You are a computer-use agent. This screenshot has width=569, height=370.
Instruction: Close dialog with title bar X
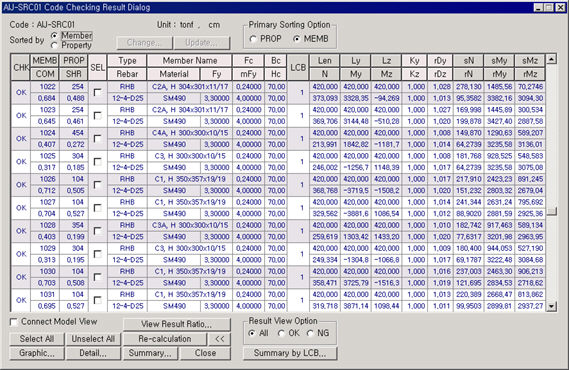click(560, 7)
